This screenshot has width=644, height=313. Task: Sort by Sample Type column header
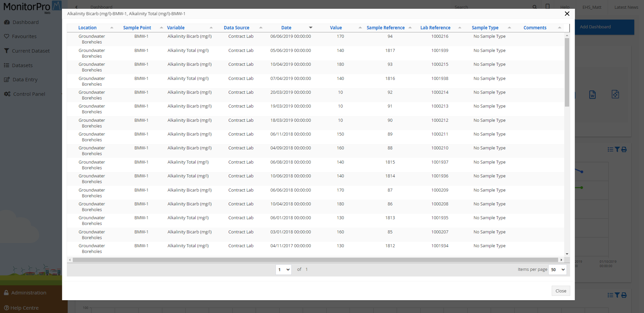tap(485, 28)
